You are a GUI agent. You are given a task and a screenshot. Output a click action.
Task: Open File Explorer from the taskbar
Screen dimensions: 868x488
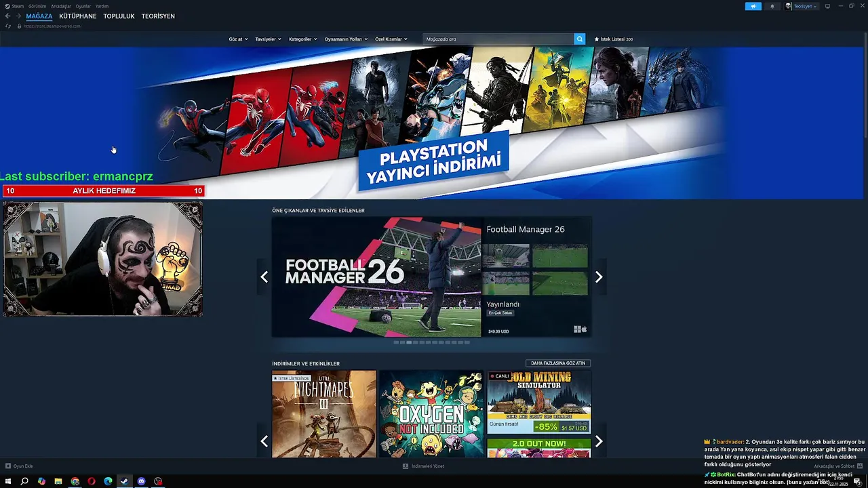tap(58, 481)
